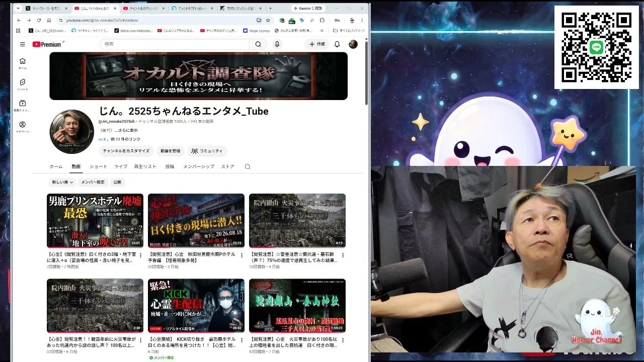Open 心霊廃ホテル 曰く付きの現場に潜入 thumbnail
This screenshot has width=644, height=362.
(x=196, y=221)
